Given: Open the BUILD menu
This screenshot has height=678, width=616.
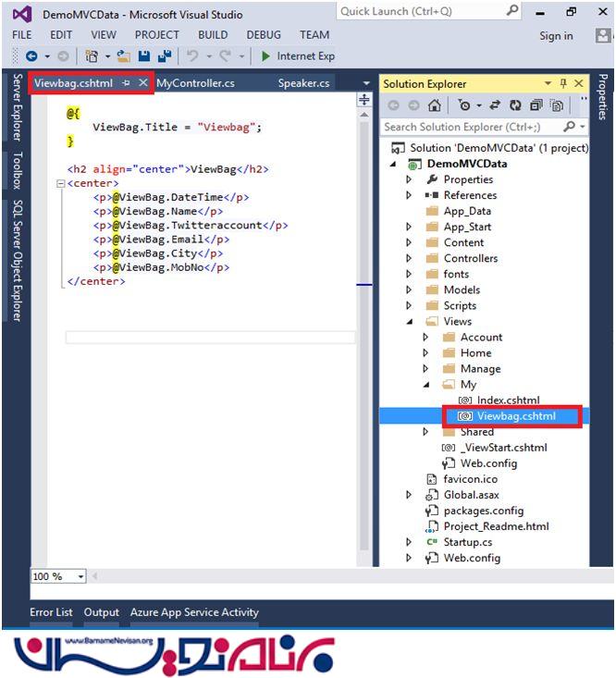Looking at the screenshot, I should [213, 34].
